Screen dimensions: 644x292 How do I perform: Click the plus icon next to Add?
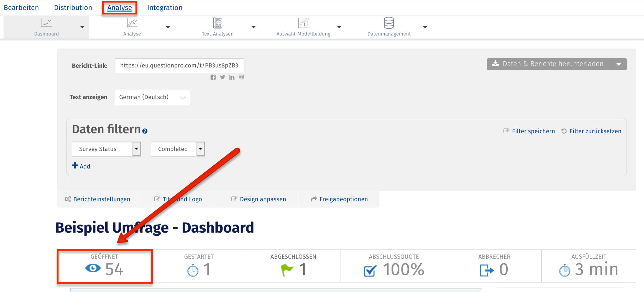(x=75, y=165)
